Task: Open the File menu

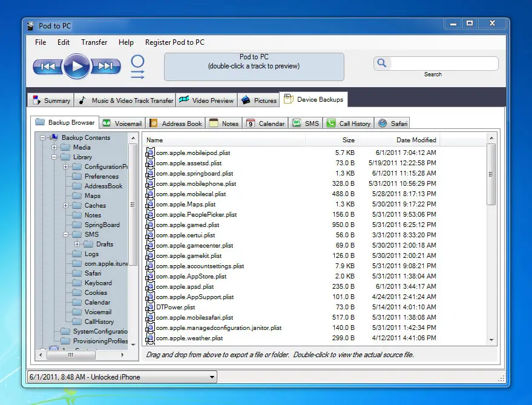Action: tap(41, 42)
